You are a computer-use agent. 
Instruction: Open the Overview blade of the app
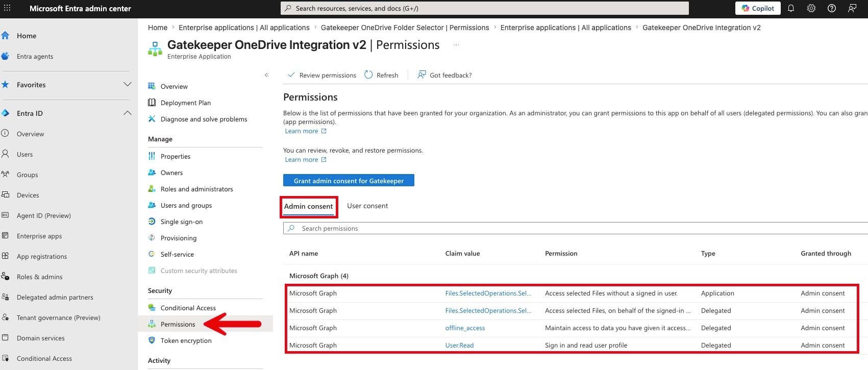[174, 86]
